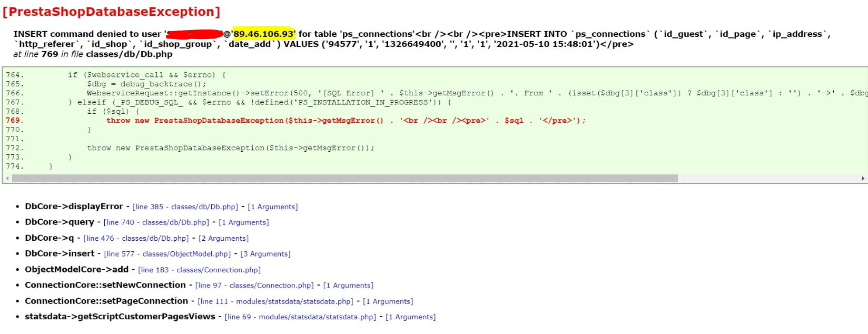Show the '1 Arguments' link for ConnectionCore::setPageConnection
This screenshot has width=868, height=334.
click(x=388, y=302)
